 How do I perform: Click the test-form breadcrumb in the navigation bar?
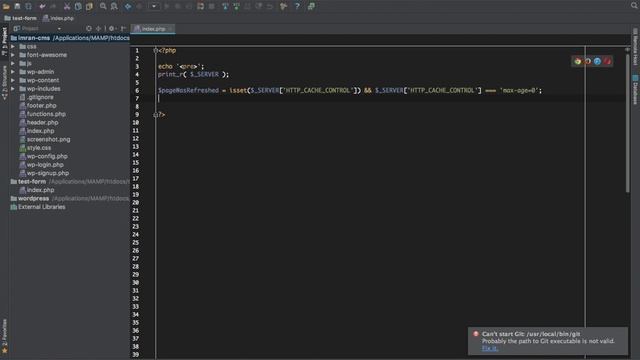point(20,18)
